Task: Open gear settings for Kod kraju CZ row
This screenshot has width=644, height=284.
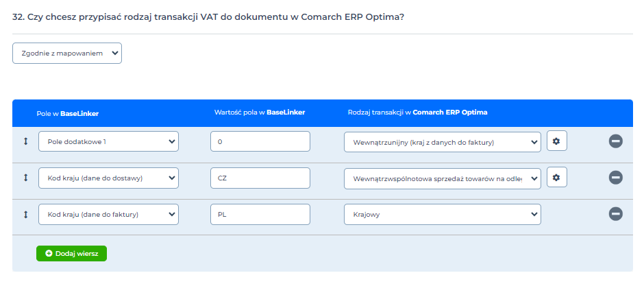Action: (557, 178)
